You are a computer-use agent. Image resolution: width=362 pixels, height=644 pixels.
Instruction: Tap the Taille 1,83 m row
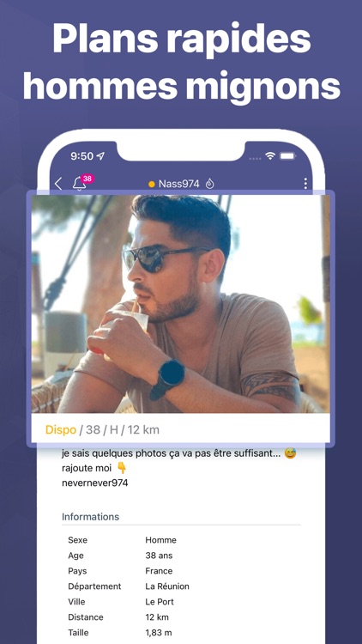pos(181,633)
